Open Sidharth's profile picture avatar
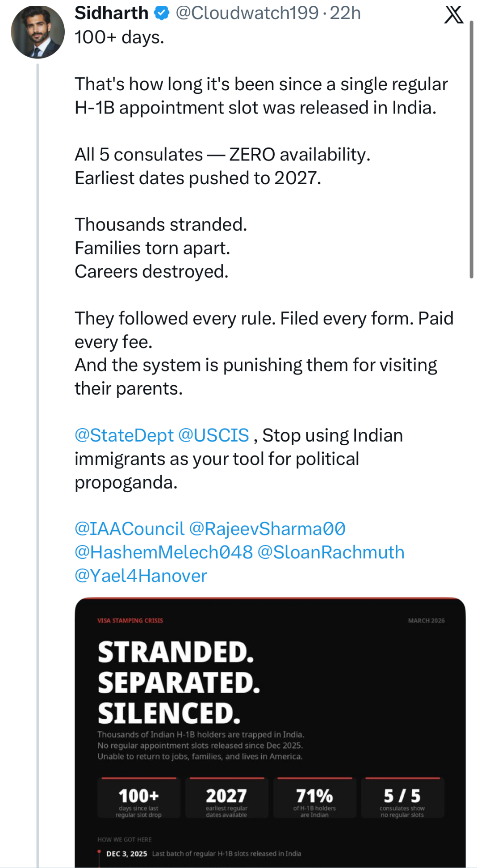The height and width of the screenshot is (868, 477). (x=38, y=32)
